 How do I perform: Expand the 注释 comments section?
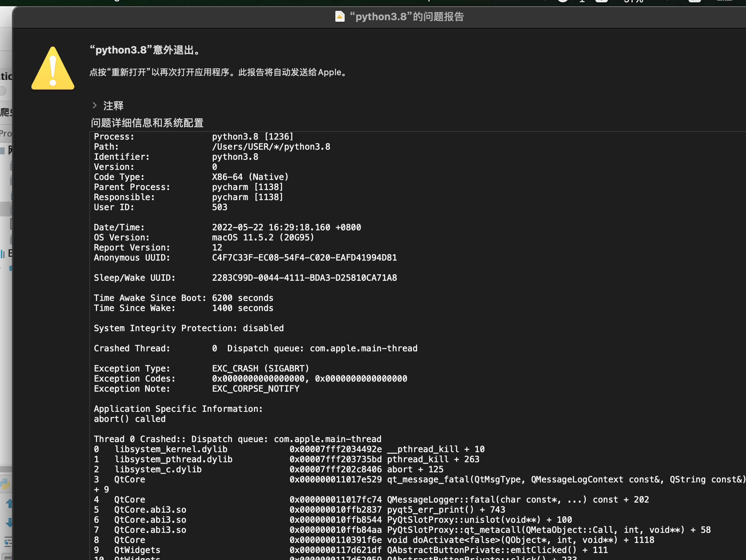coord(95,105)
